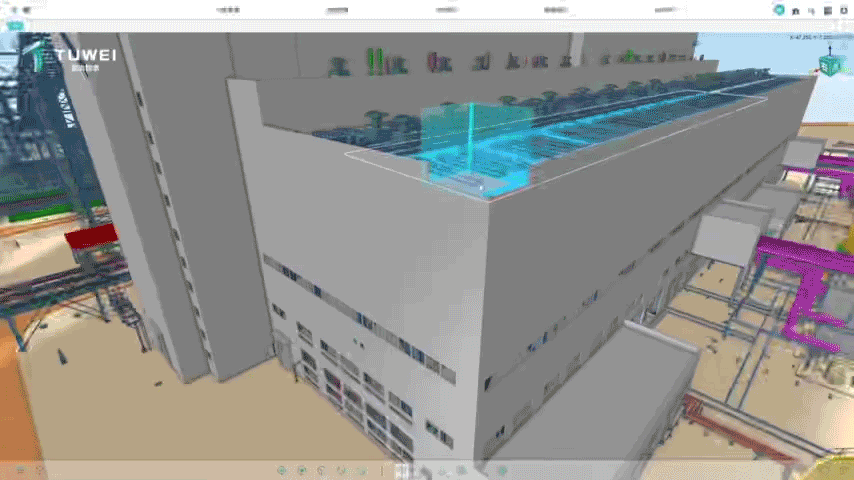Click the blue circular icon in top bar
This screenshot has height=480, width=854.
[x=778, y=9]
